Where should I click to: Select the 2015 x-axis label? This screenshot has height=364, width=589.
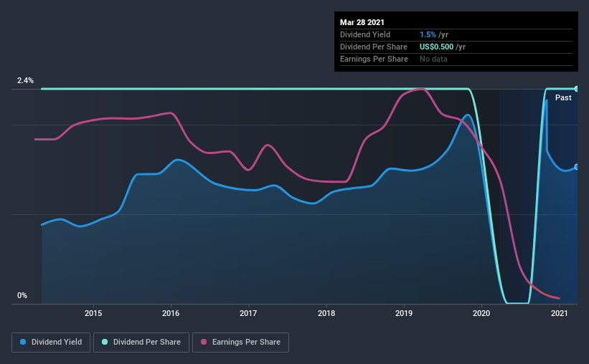click(93, 313)
